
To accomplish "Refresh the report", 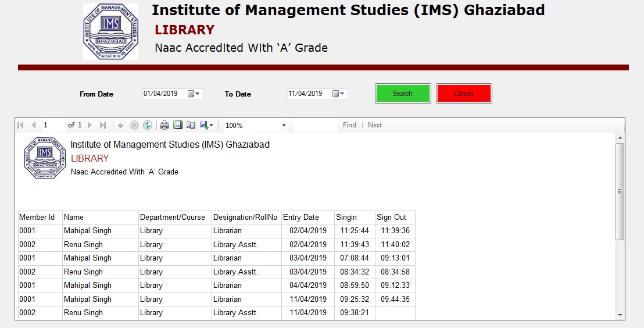I will tap(148, 126).
